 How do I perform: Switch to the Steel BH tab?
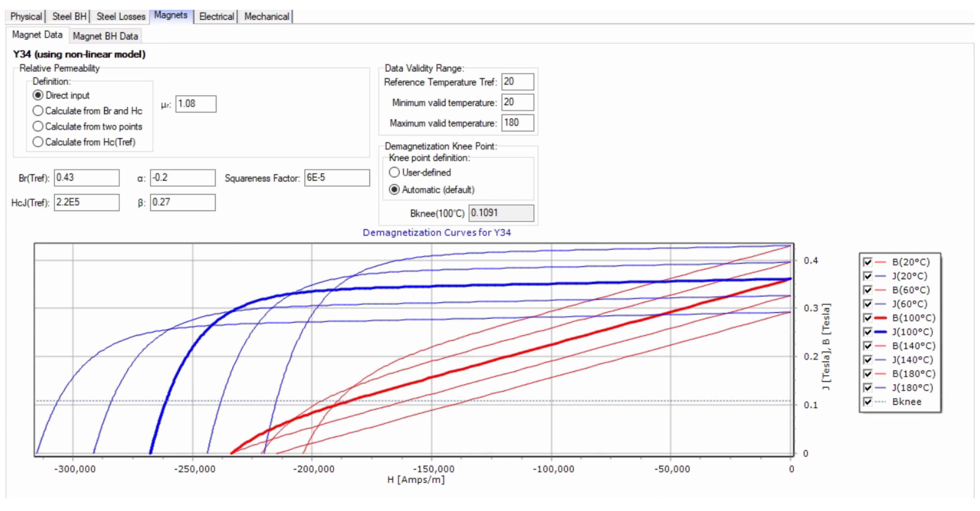(69, 16)
